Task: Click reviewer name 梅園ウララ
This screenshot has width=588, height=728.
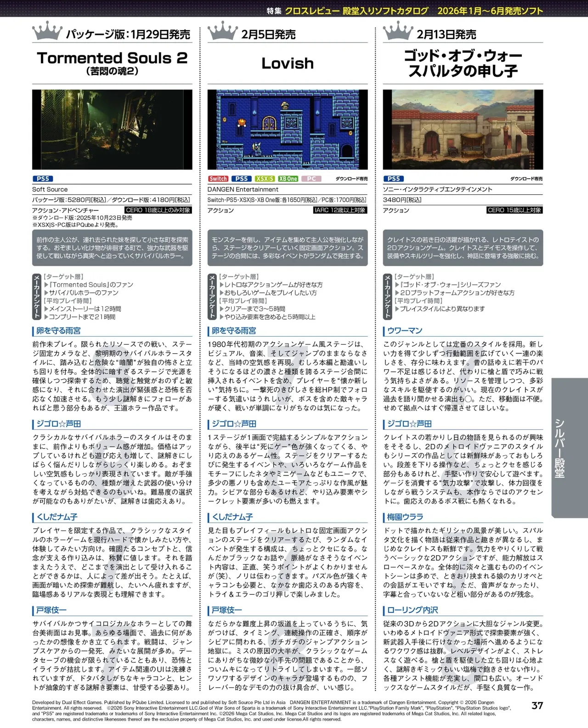Action: click(x=405, y=517)
